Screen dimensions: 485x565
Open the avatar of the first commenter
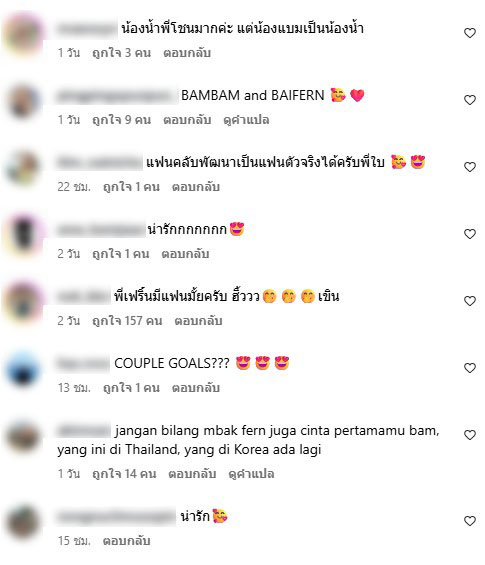(23, 34)
